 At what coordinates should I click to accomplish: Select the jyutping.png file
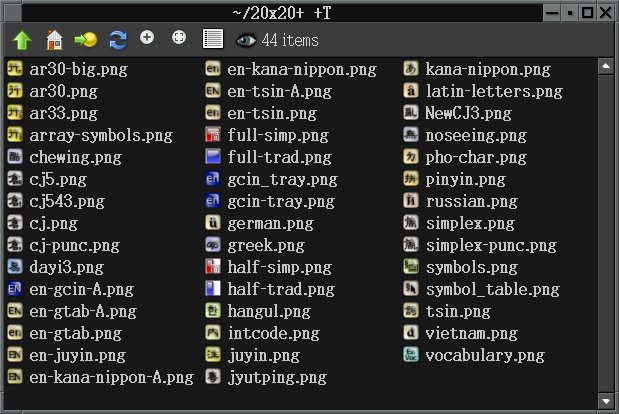point(277,377)
